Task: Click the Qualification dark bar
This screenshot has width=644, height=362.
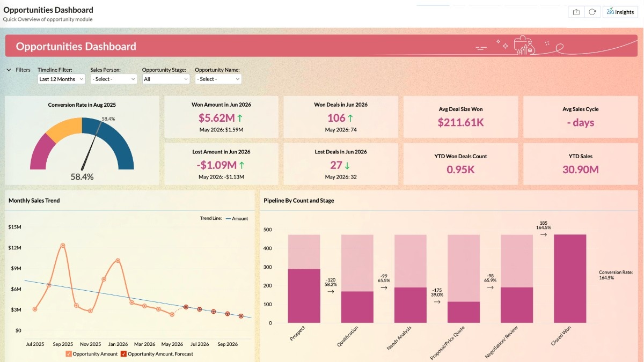Action: coord(357,307)
